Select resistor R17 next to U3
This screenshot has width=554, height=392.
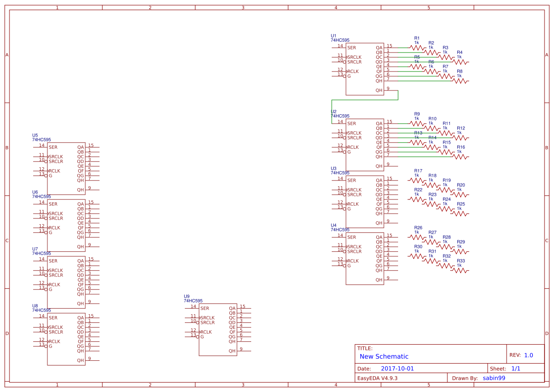[x=417, y=180]
